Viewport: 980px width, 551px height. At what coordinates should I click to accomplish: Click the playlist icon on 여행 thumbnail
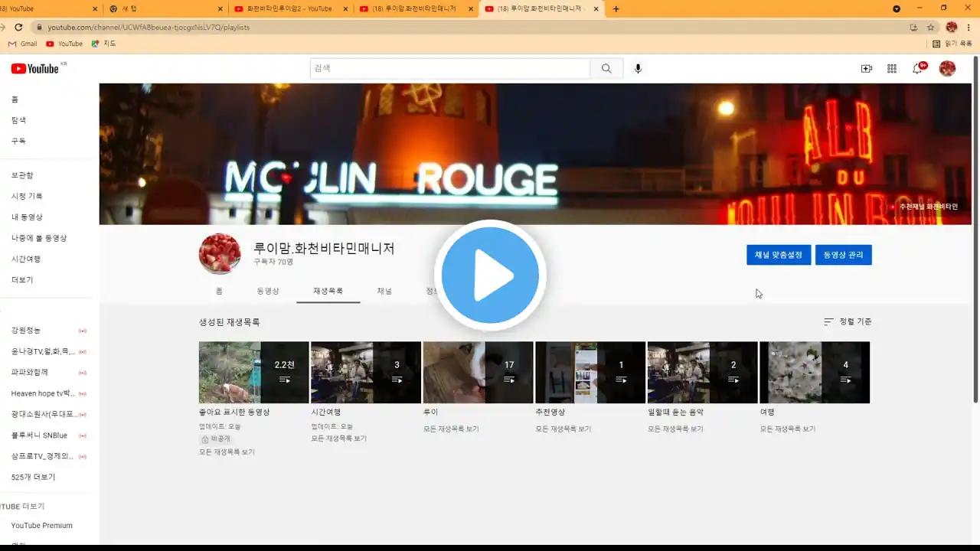(845, 380)
